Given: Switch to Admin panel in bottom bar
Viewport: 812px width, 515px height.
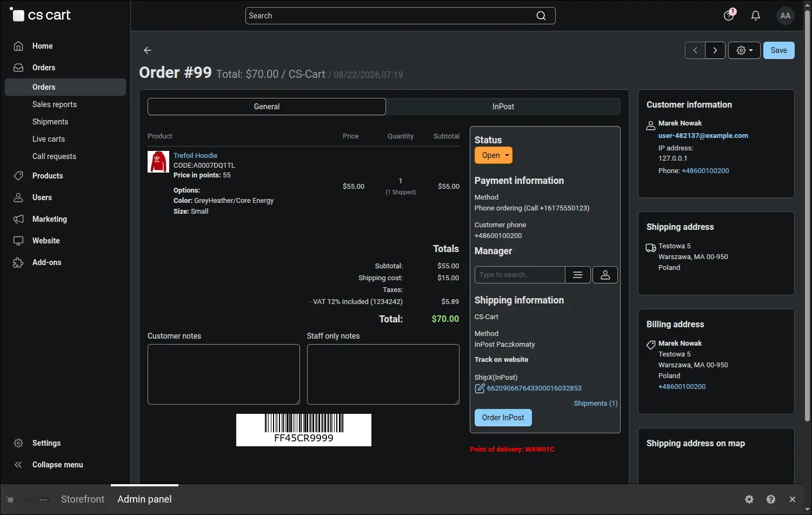Looking at the screenshot, I should click(144, 499).
